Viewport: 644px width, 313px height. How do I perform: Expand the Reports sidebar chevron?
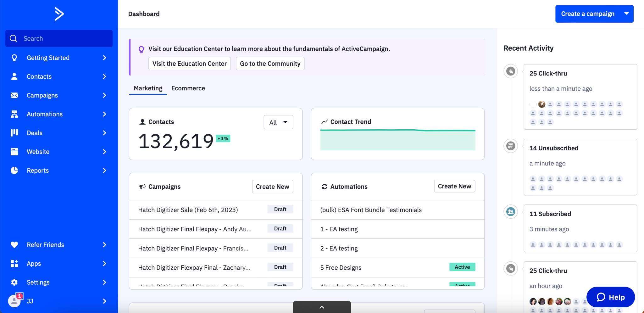coord(105,170)
